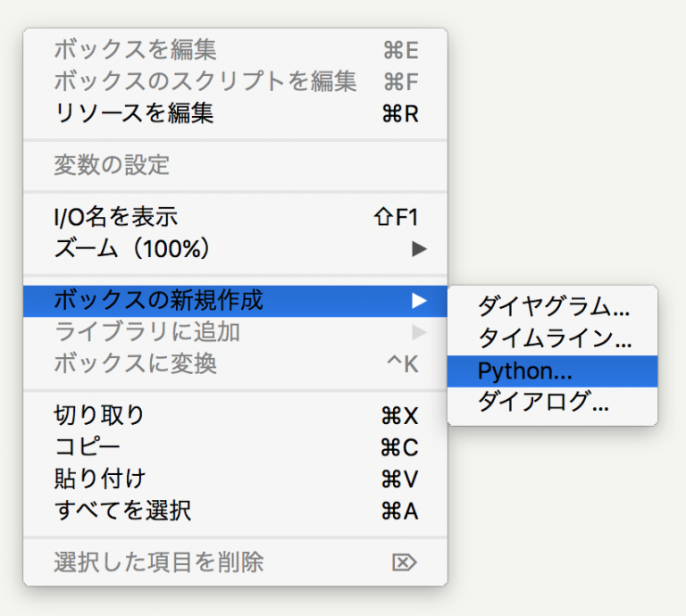Open 変数の設定 from the context menu
The image size is (686, 616).
[x=112, y=165]
